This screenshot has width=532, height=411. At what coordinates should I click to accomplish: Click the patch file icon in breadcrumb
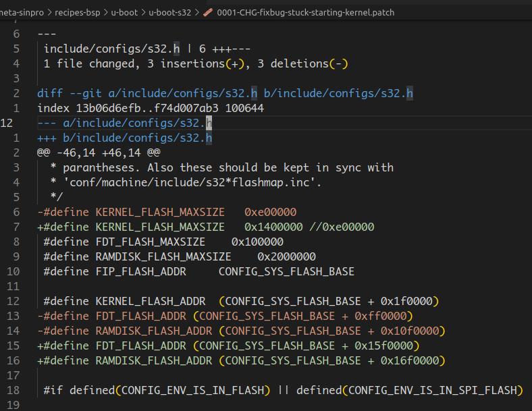pos(208,12)
